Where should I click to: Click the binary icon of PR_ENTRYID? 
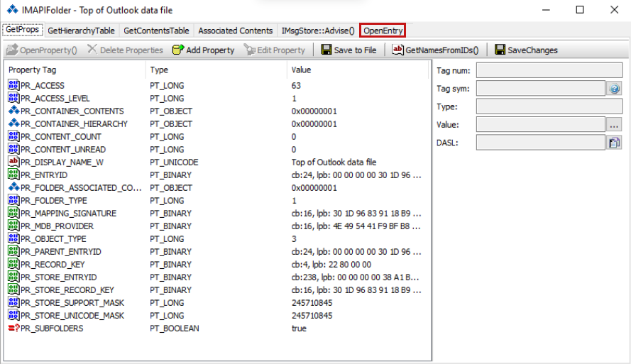[13, 175]
